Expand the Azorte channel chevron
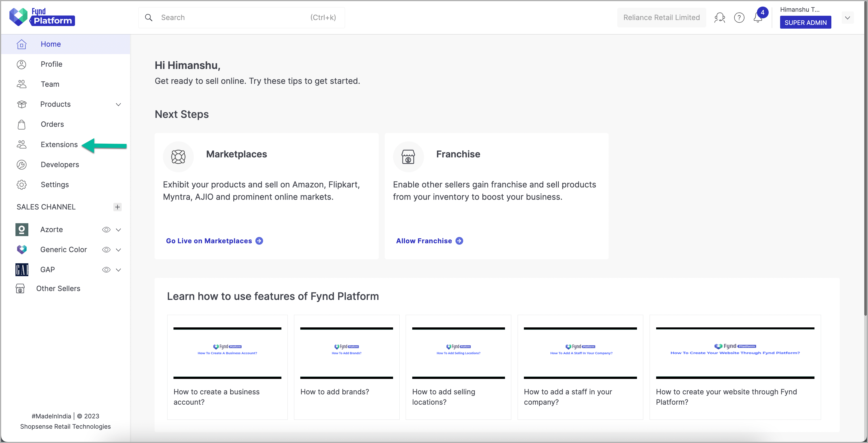 tap(118, 230)
